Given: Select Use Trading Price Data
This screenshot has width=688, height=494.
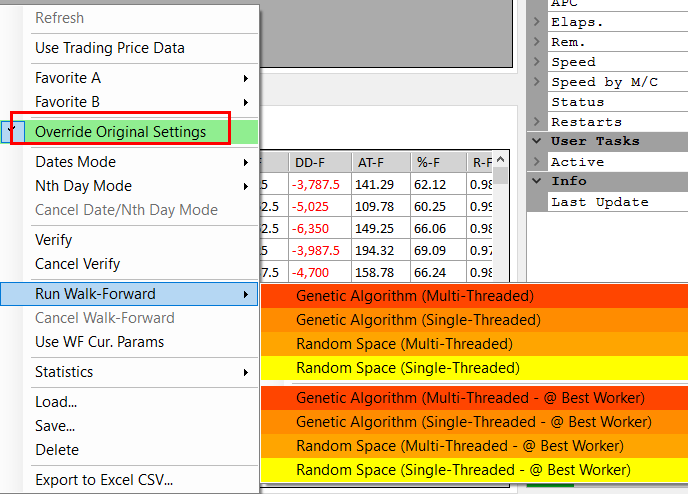Looking at the screenshot, I should [109, 48].
